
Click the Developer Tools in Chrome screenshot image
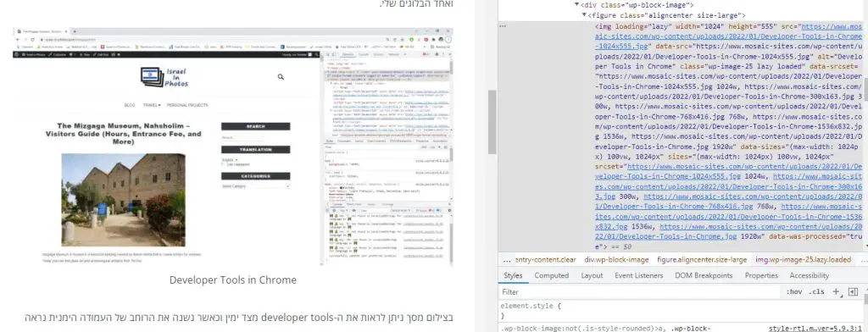233,147
